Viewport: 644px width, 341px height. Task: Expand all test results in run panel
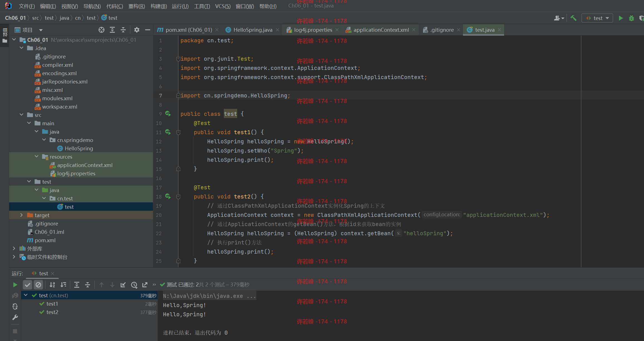coord(77,285)
